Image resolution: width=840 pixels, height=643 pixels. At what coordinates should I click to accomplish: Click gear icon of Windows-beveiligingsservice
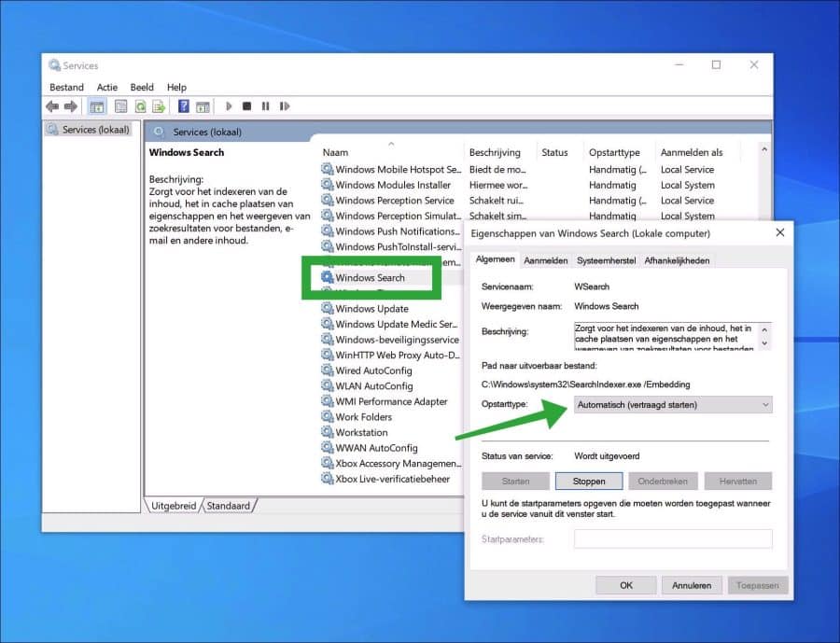pos(328,340)
